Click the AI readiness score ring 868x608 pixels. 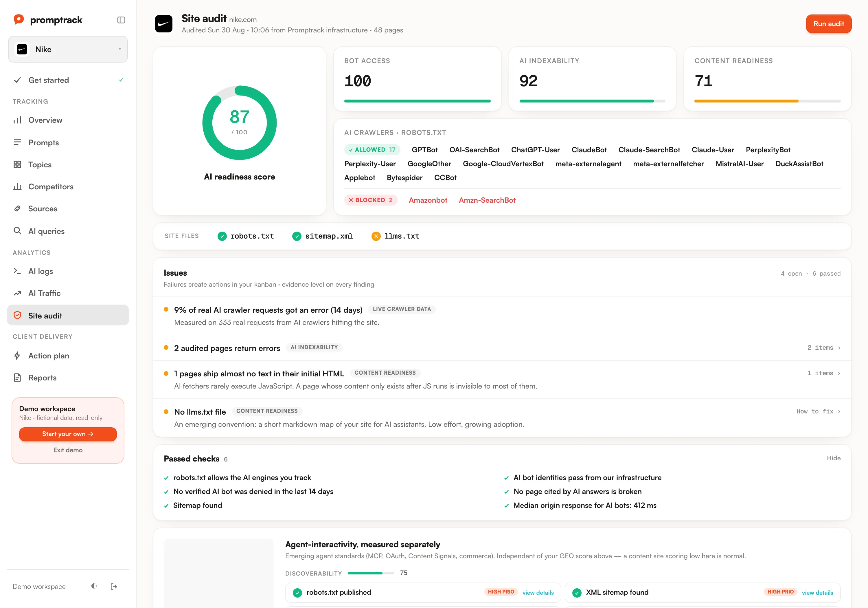pos(239,122)
